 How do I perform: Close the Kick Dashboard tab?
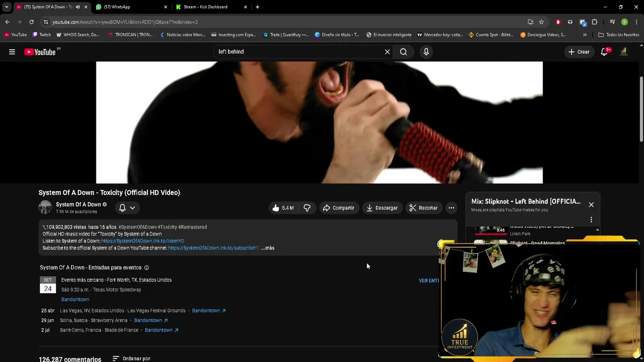click(x=246, y=7)
